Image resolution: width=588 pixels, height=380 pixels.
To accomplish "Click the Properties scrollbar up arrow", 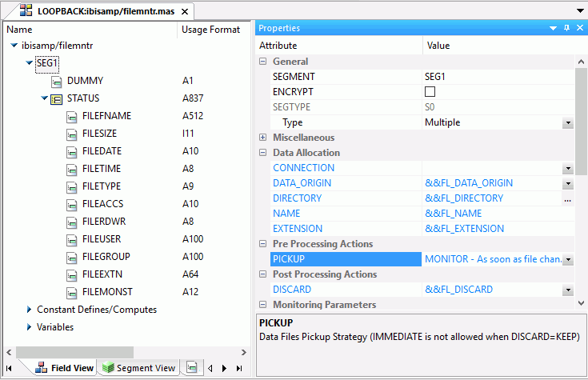I will [x=581, y=62].
